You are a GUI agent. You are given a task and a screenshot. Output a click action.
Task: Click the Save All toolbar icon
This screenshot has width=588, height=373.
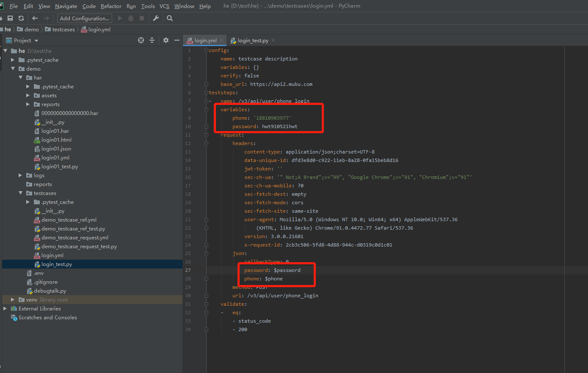coord(10,18)
